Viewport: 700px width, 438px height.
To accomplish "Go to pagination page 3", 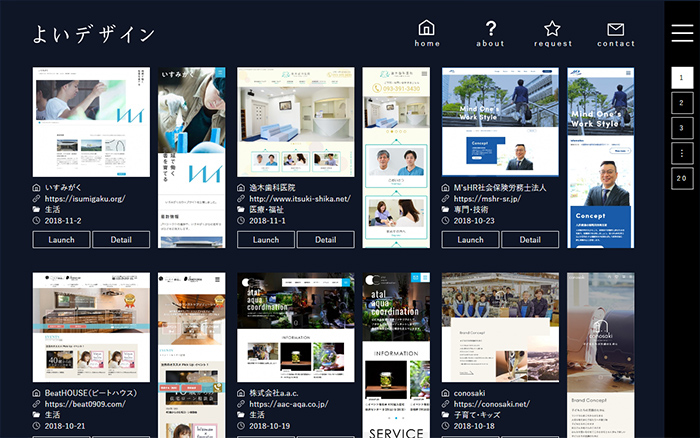I will pos(681,127).
